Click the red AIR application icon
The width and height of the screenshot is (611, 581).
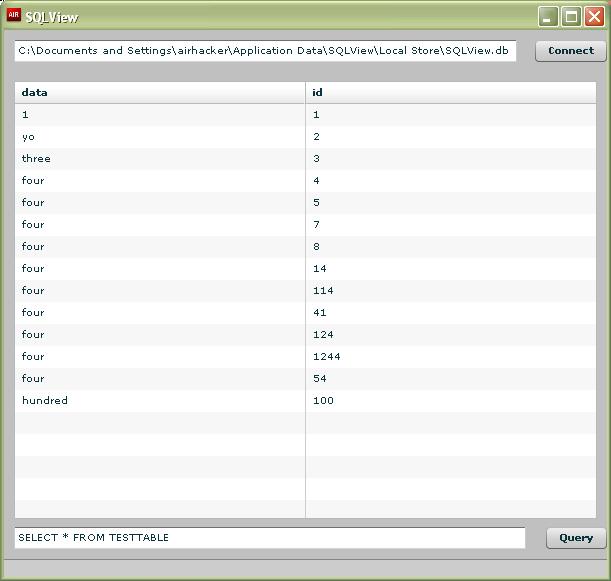(x=13, y=16)
